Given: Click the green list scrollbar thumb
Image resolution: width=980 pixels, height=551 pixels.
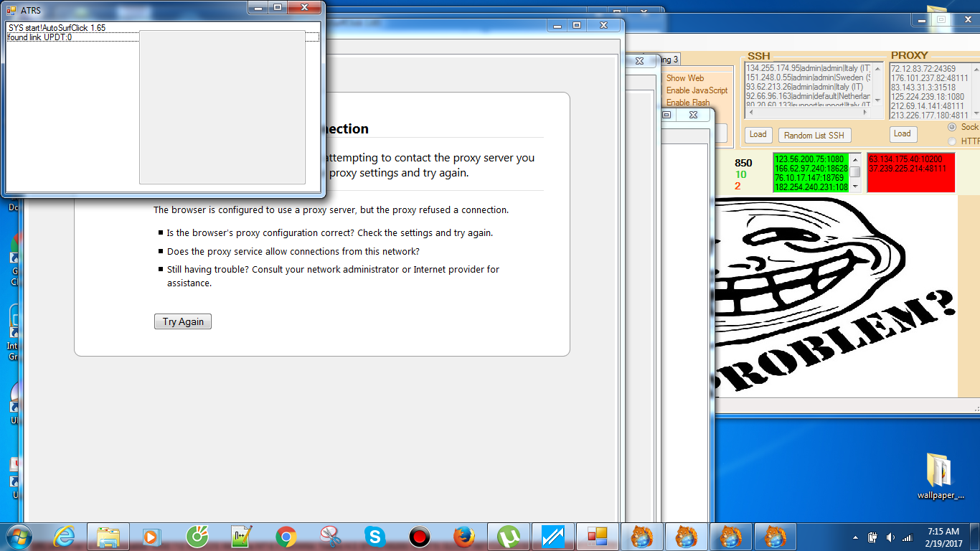Looking at the screenshot, I should [x=854, y=171].
